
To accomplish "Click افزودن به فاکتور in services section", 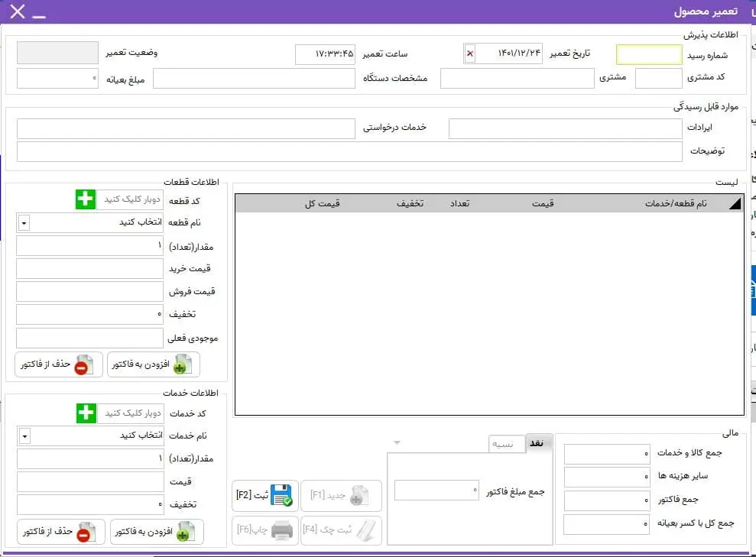I will coord(157,532).
